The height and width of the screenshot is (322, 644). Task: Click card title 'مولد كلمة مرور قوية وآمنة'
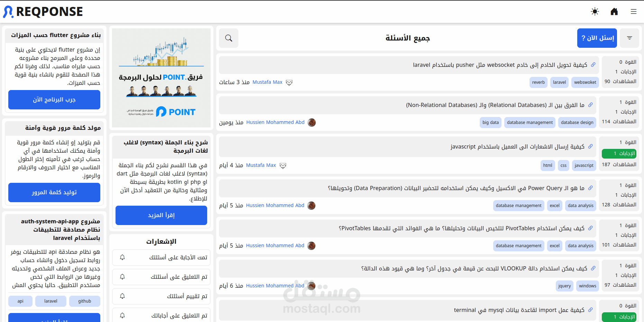click(x=63, y=128)
